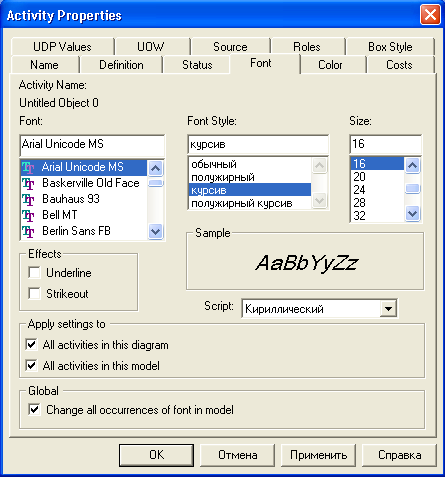Close the Activity Properties dialog

(x=430, y=15)
